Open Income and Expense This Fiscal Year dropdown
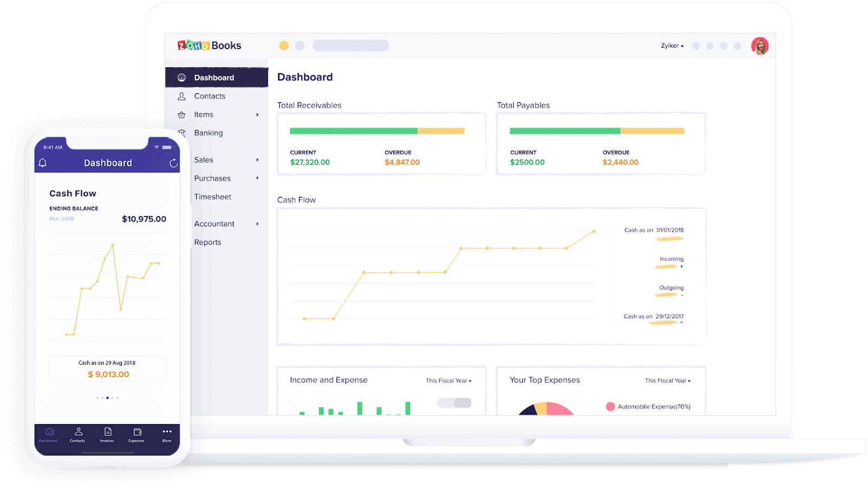This screenshot has height=488, width=868. tap(449, 381)
